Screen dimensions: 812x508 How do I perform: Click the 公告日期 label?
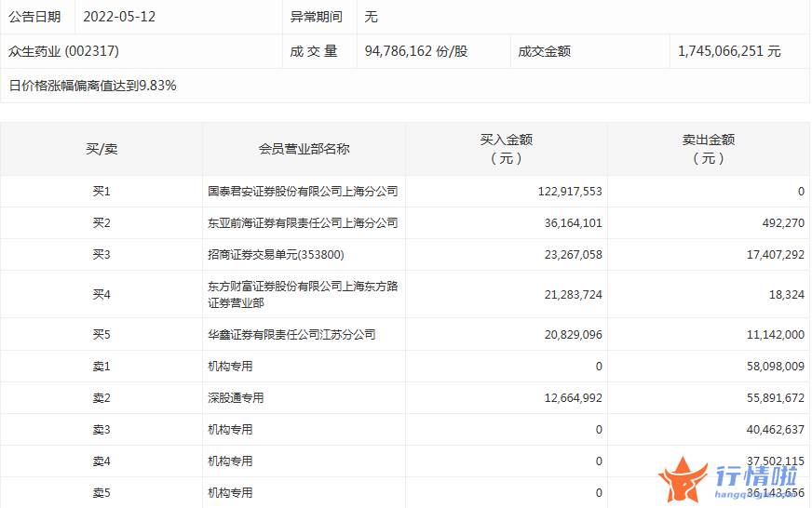click(x=34, y=17)
